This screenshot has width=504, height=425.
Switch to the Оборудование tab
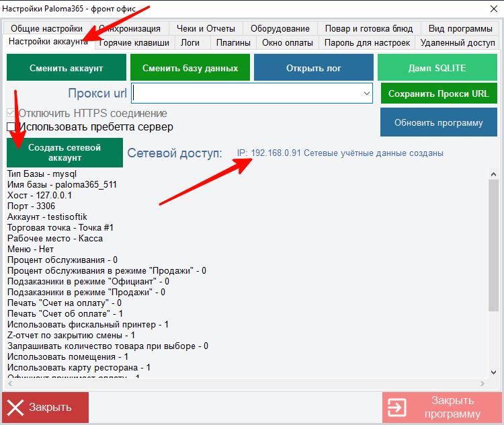280,28
